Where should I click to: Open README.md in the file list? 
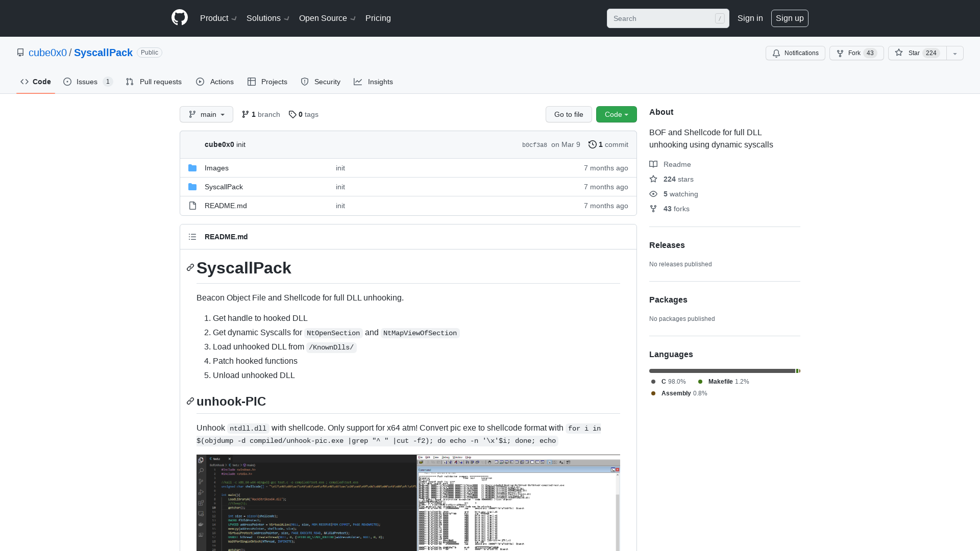click(x=226, y=206)
